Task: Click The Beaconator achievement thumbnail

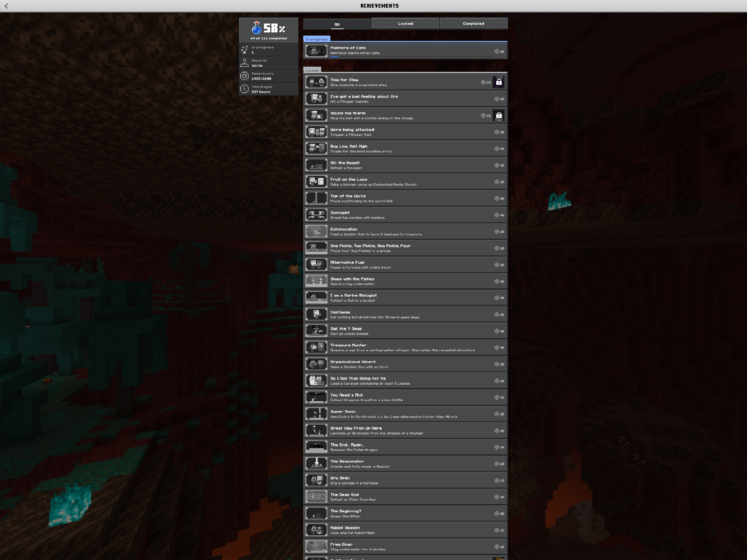Action: [x=316, y=464]
